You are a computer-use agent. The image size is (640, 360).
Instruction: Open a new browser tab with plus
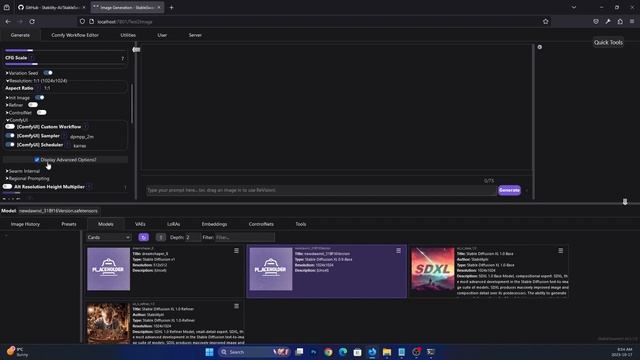pyautogui.click(x=171, y=7)
